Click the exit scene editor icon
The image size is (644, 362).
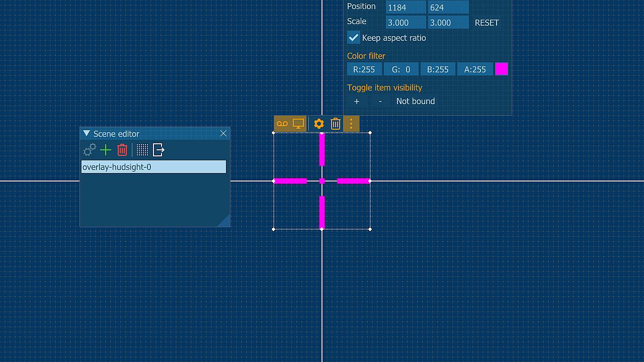click(x=158, y=150)
